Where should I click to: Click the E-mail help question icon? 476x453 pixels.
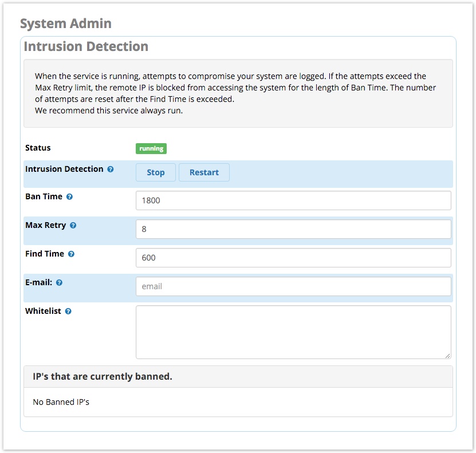[59, 283]
